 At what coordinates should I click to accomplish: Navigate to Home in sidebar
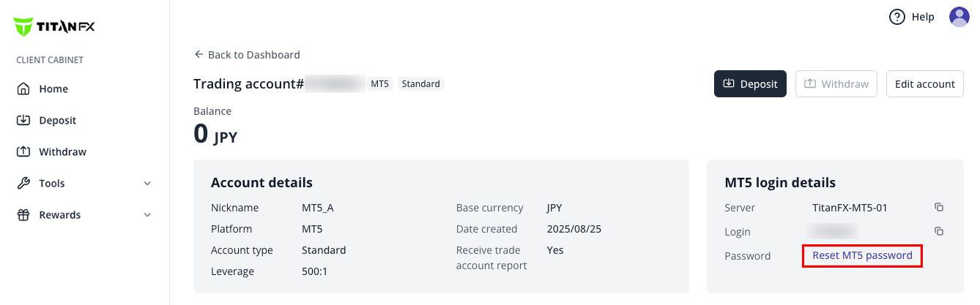click(53, 89)
